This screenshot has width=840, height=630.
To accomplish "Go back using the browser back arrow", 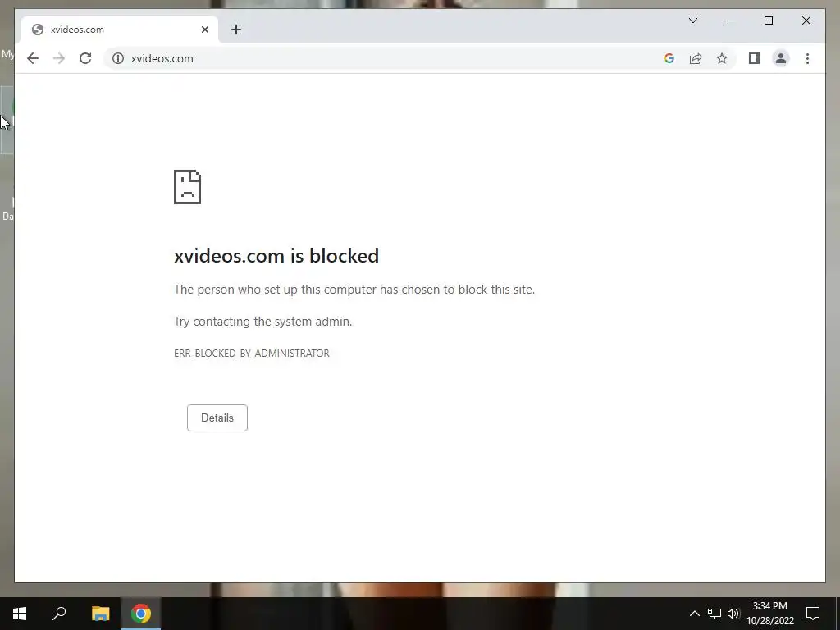I will [33, 58].
